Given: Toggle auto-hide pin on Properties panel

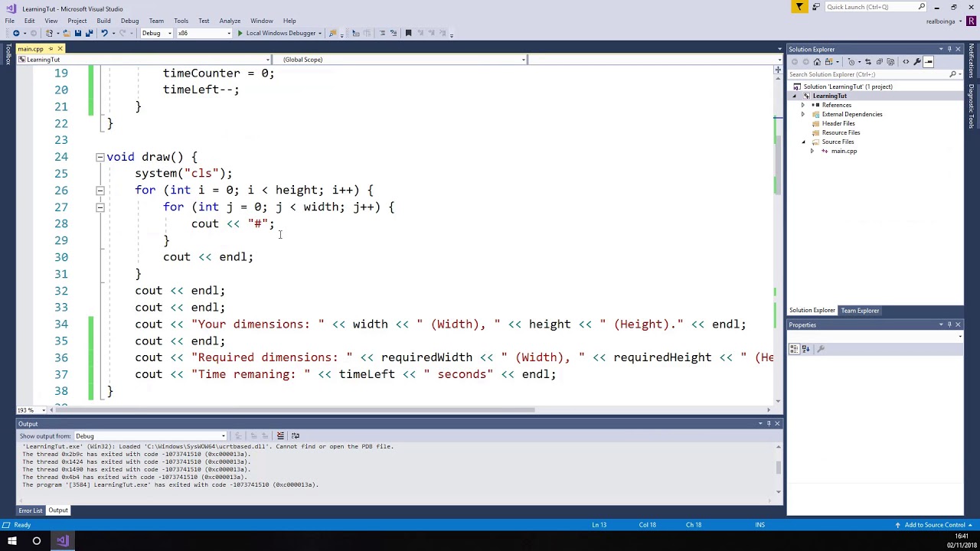Looking at the screenshot, I should [949, 324].
